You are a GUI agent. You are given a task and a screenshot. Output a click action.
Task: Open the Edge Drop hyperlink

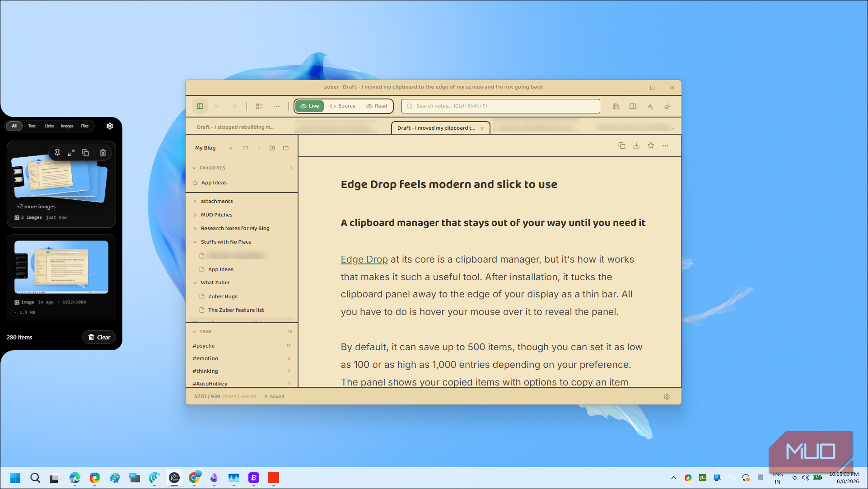pyautogui.click(x=364, y=259)
